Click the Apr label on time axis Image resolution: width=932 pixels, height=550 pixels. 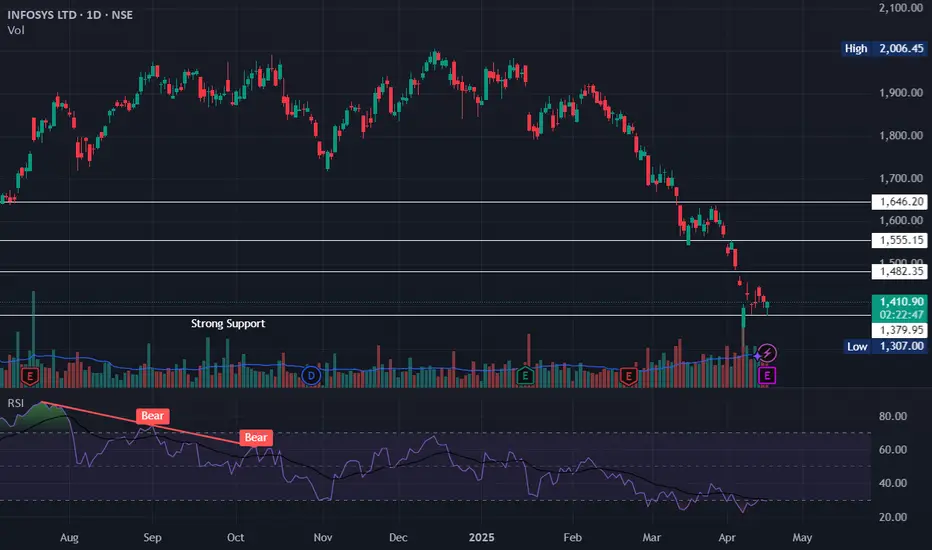tap(727, 538)
